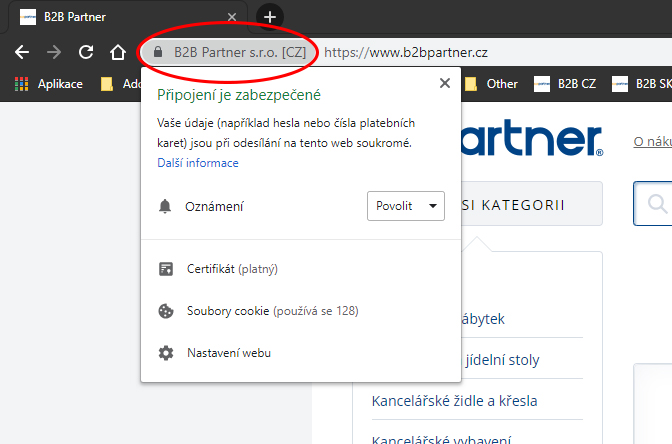This screenshot has width=672, height=444.
Task: Click the certificate icon
Action: [166, 269]
